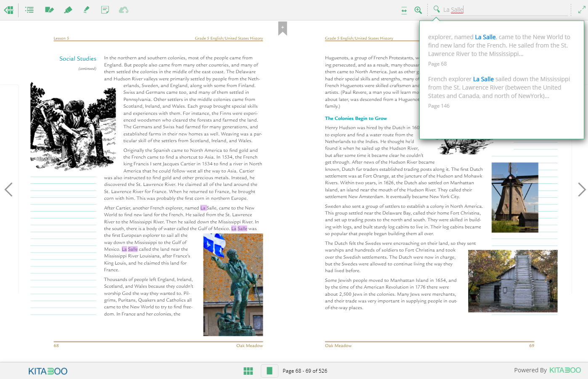Click the cloud sync icon
Viewport: 588px width, 379px height.
[124, 10]
